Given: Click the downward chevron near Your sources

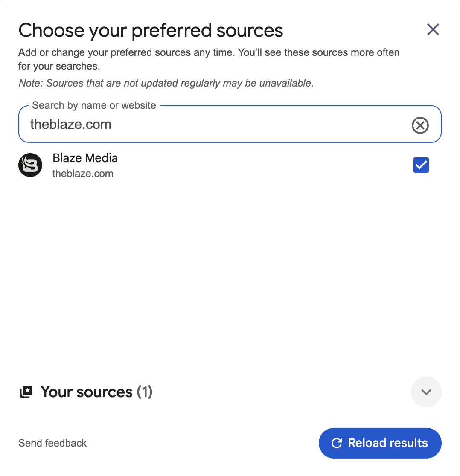Looking at the screenshot, I should tap(426, 392).
